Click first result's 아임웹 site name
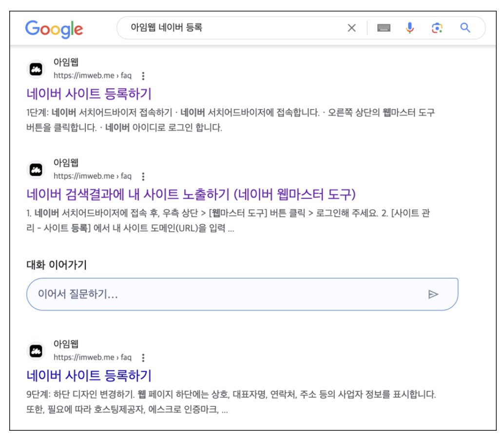504x441 pixels. 66,62
